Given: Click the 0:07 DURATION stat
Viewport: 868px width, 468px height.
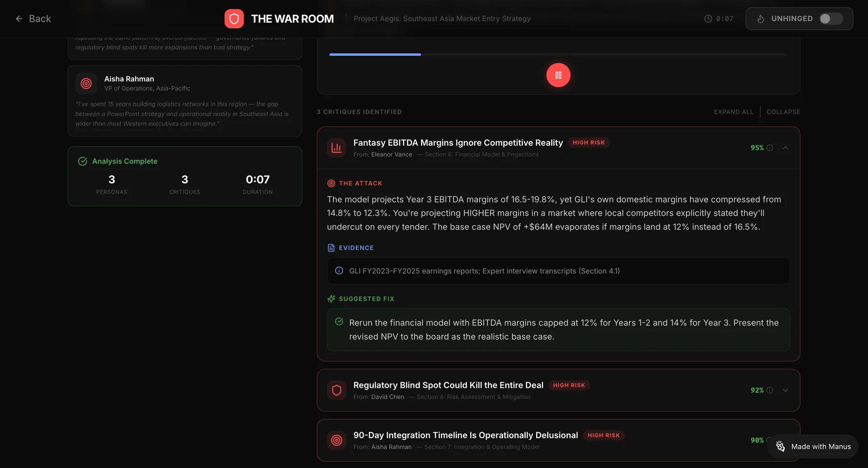Looking at the screenshot, I should coord(258,184).
